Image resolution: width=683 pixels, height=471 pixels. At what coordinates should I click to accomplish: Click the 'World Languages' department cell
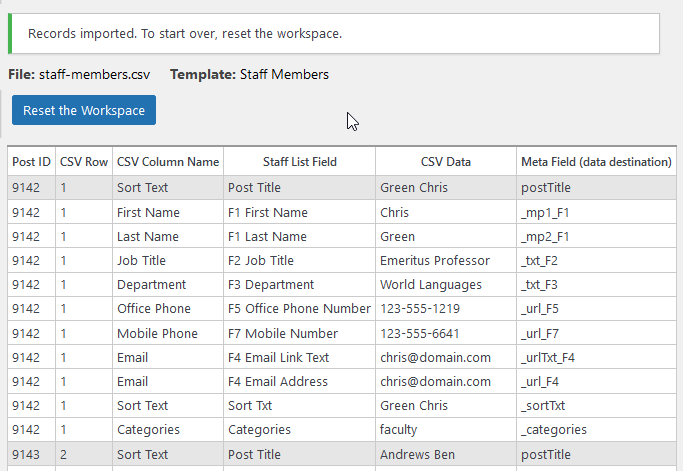point(430,285)
